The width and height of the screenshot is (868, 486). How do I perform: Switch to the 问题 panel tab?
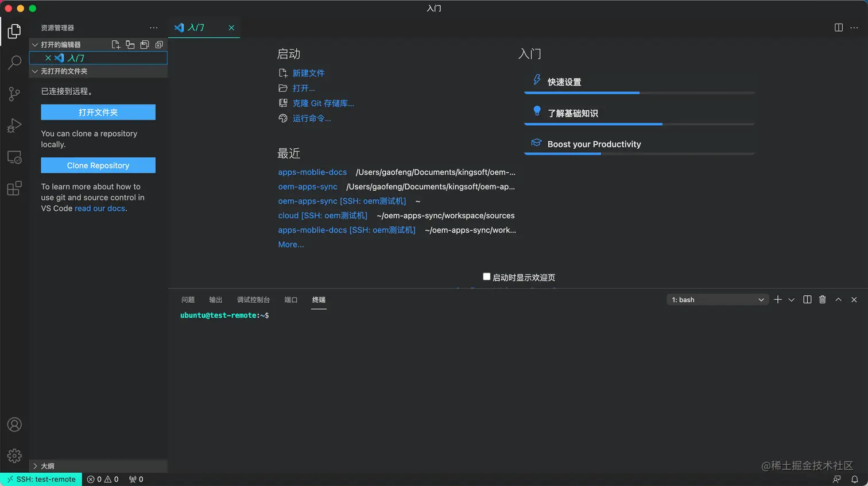188,300
